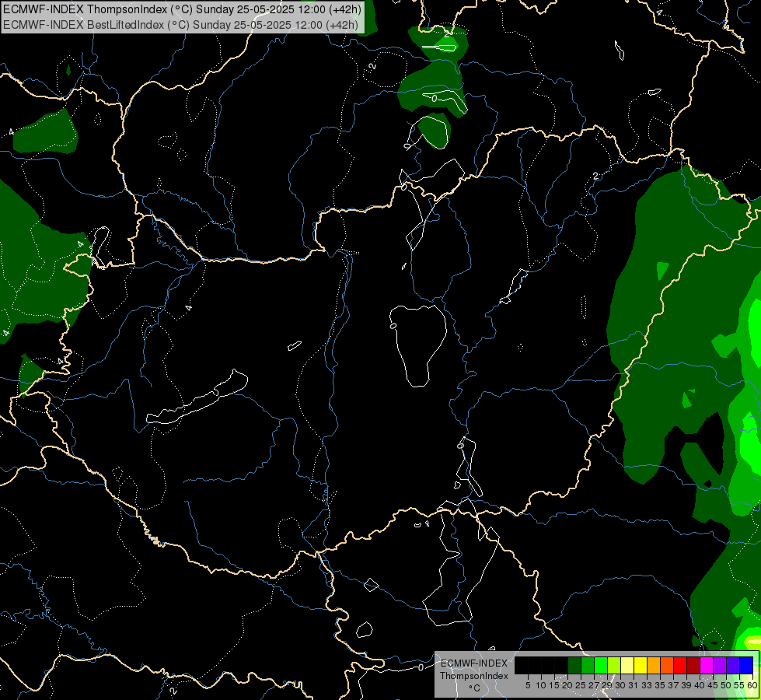Select the orange 33–35 legend swatch
Viewport: 761px width, 700px height.
tap(654, 665)
